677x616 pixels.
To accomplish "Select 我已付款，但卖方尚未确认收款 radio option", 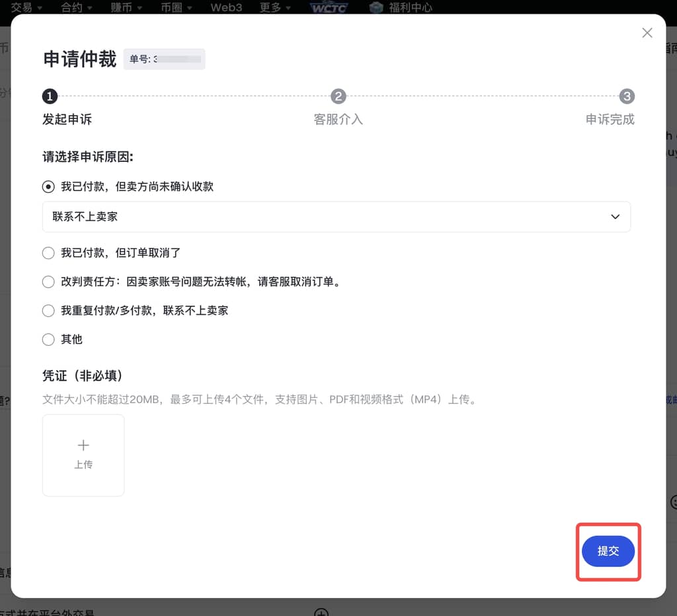I will (x=48, y=187).
